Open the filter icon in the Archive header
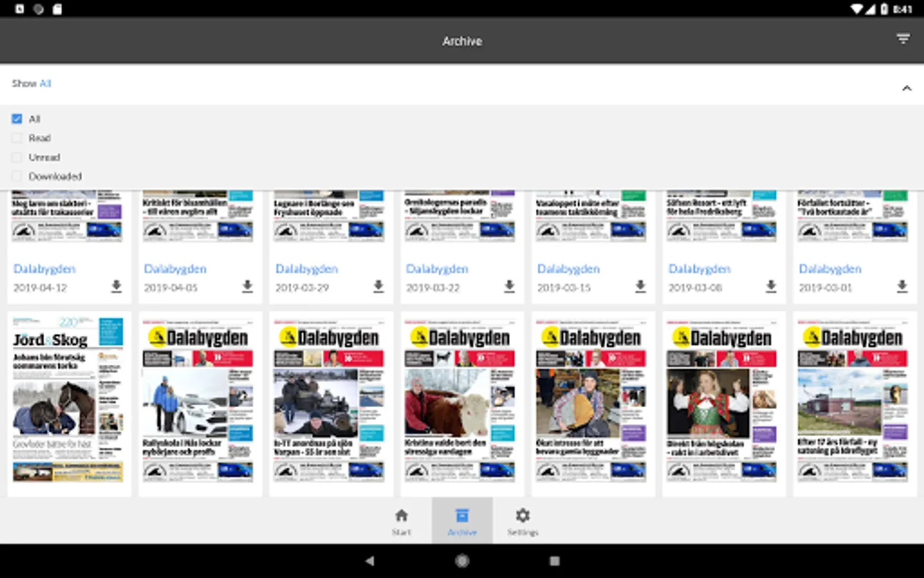Image resolution: width=924 pixels, height=578 pixels. tap(903, 40)
